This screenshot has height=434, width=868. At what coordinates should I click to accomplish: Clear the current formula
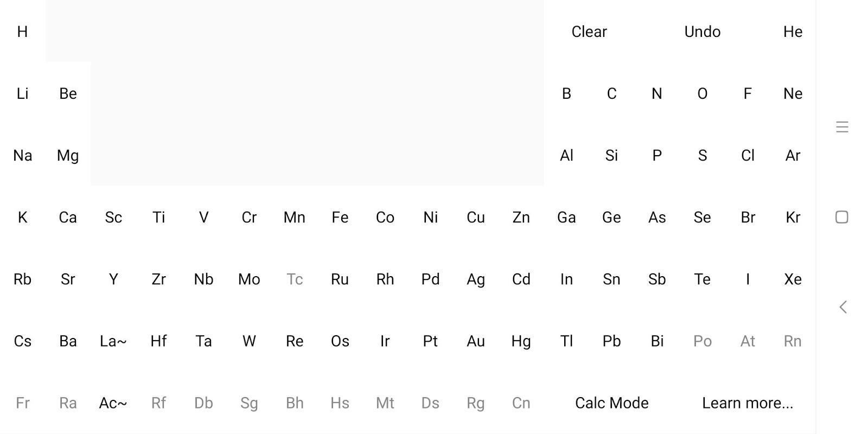point(589,32)
